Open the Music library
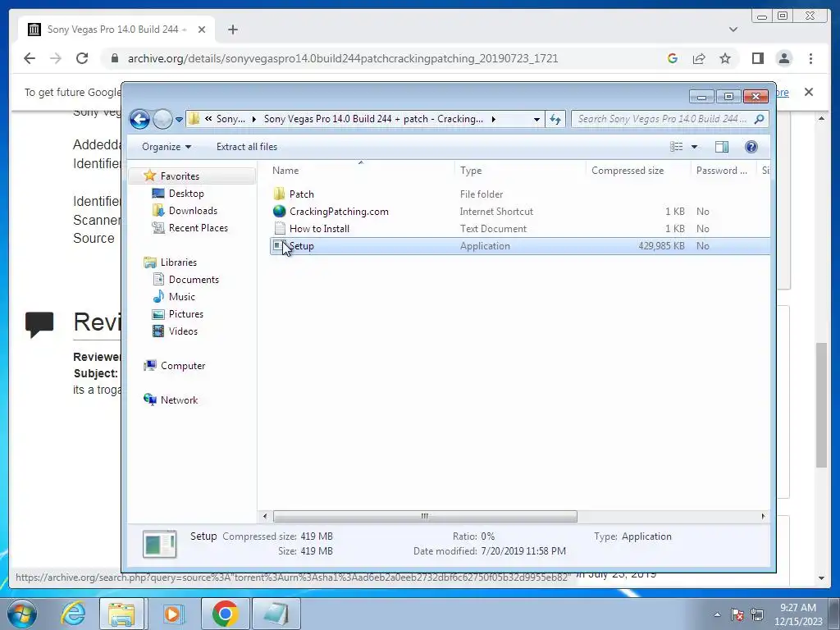This screenshot has width=840, height=630. click(181, 297)
